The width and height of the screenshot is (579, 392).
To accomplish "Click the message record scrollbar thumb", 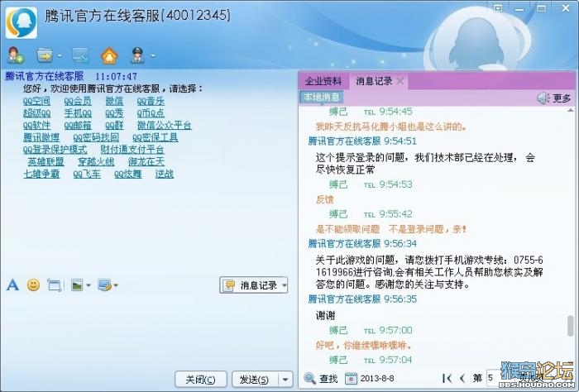I will click(571, 326).
